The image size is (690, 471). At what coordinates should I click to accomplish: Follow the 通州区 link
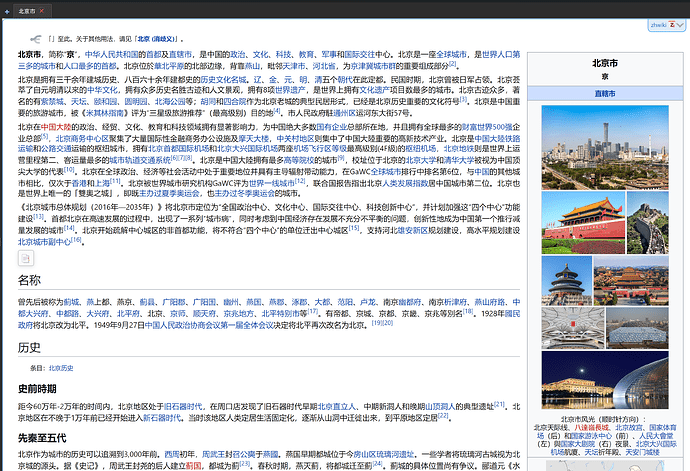click(x=344, y=113)
